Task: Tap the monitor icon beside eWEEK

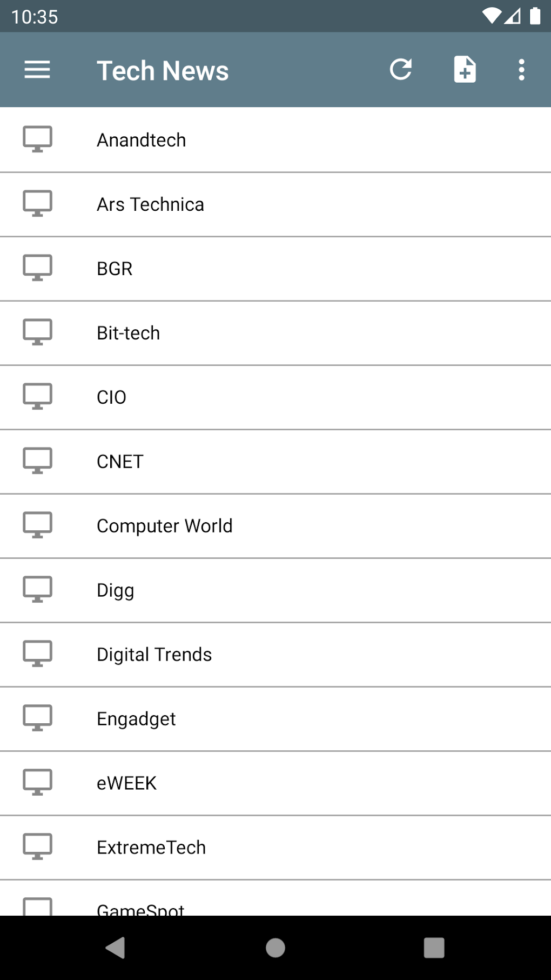Action: [x=37, y=783]
